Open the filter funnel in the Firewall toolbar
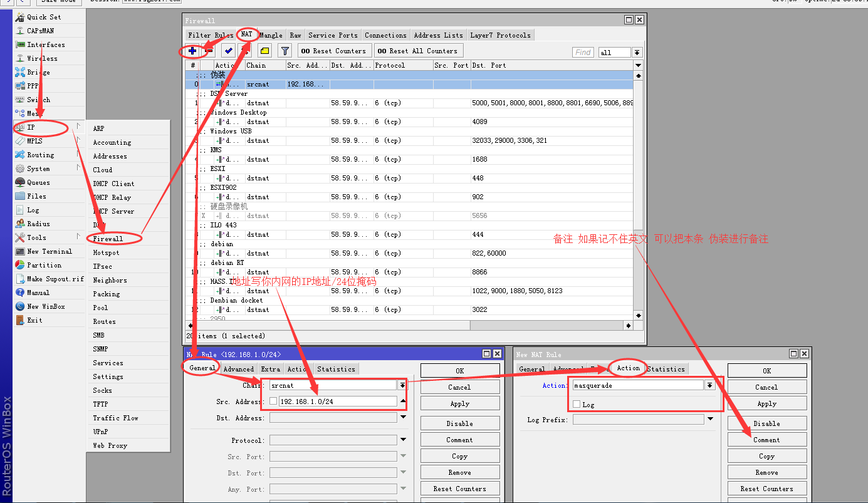 (285, 51)
